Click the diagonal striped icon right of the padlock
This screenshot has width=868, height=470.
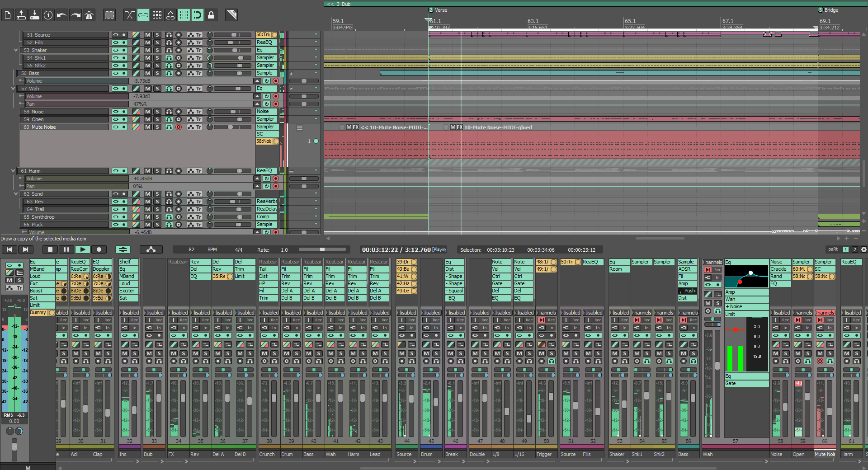(x=231, y=15)
